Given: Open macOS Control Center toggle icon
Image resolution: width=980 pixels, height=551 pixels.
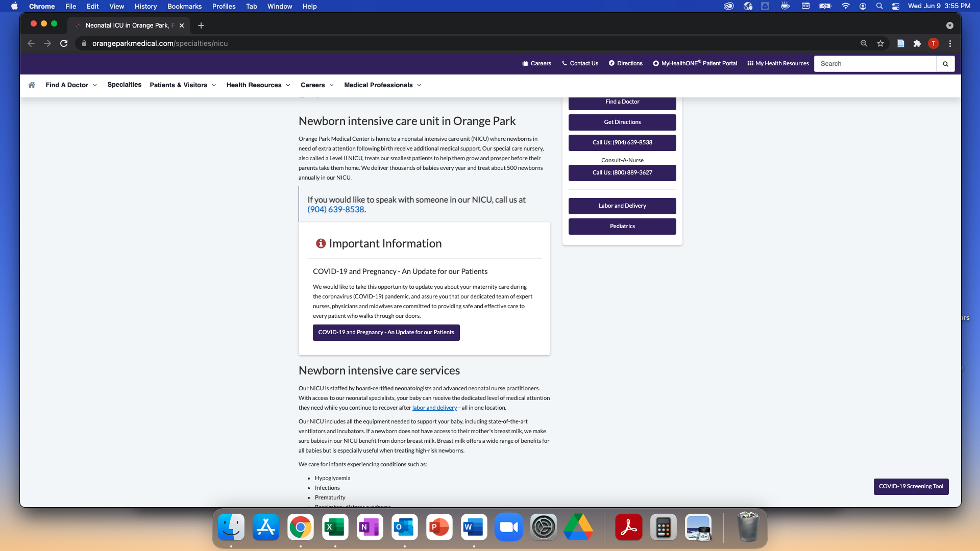Looking at the screenshot, I should [895, 6].
